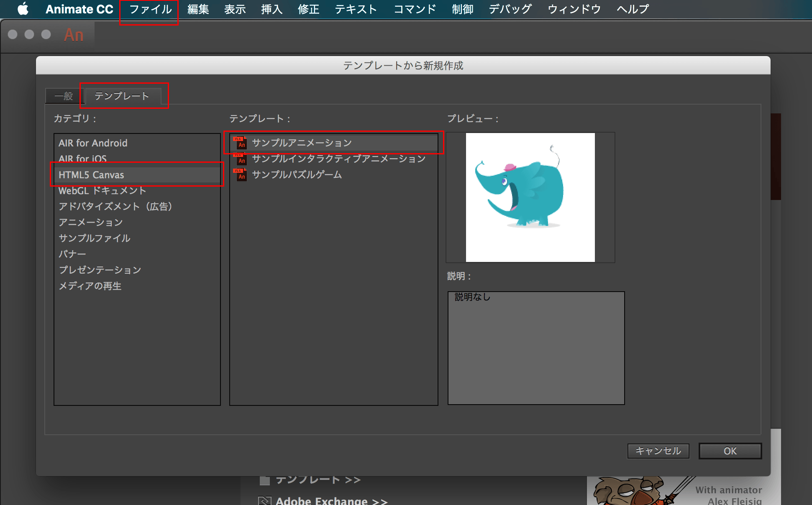Click the キャンセル button
The image size is (812, 505).
tap(658, 451)
